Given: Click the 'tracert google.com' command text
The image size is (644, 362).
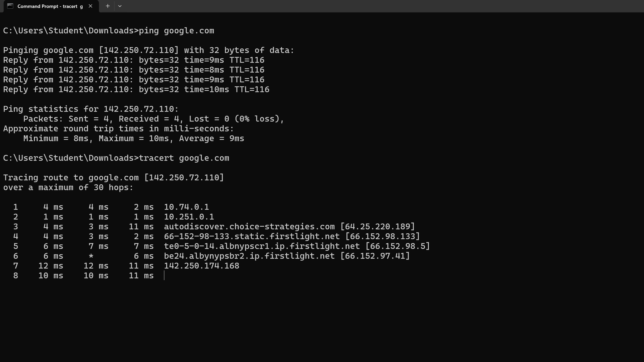Looking at the screenshot, I should 184,158.
